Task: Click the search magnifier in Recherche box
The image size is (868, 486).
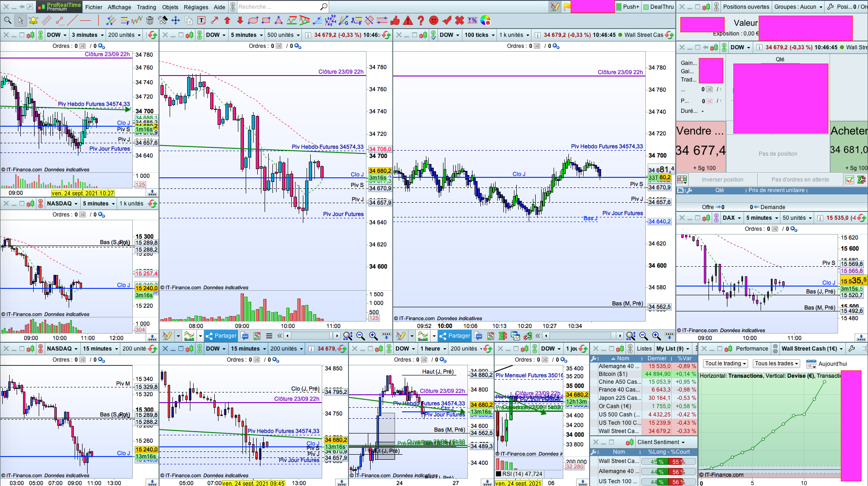Action: point(324,7)
